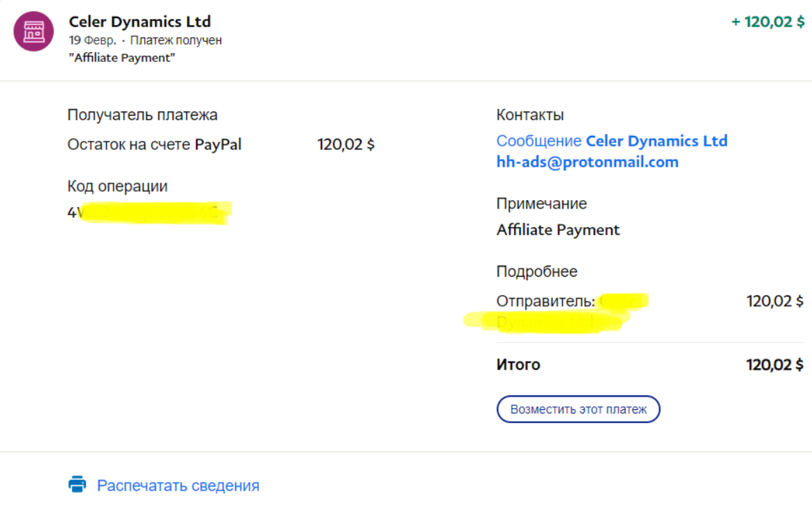This screenshot has width=812, height=511.
Task: Click the PayPal balance amount 120,02 $
Action: coord(346,145)
